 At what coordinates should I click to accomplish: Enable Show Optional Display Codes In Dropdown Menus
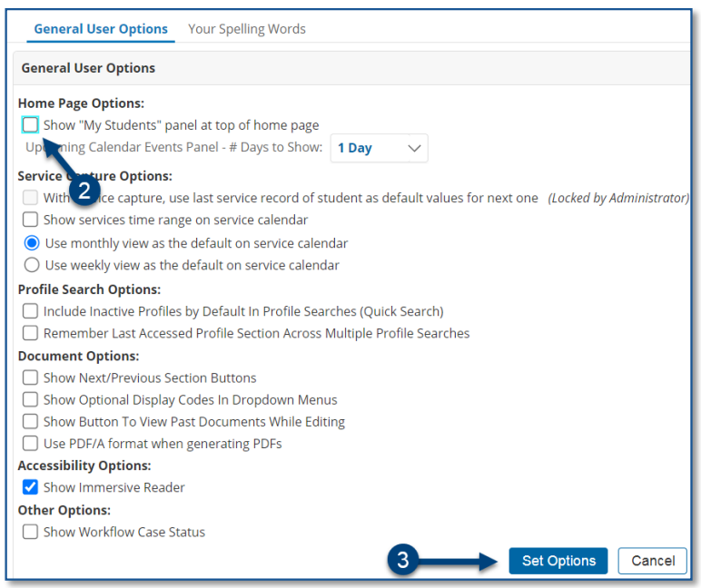(x=30, y=399)
